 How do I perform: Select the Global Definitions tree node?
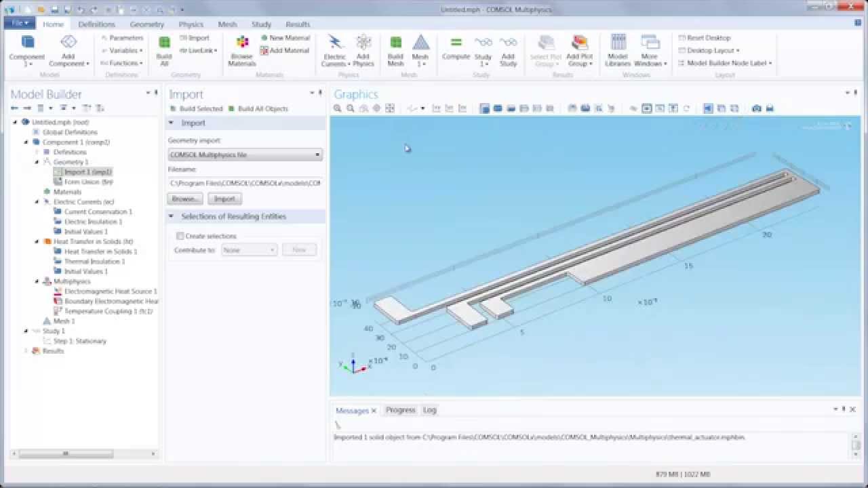tap(65, 132)
